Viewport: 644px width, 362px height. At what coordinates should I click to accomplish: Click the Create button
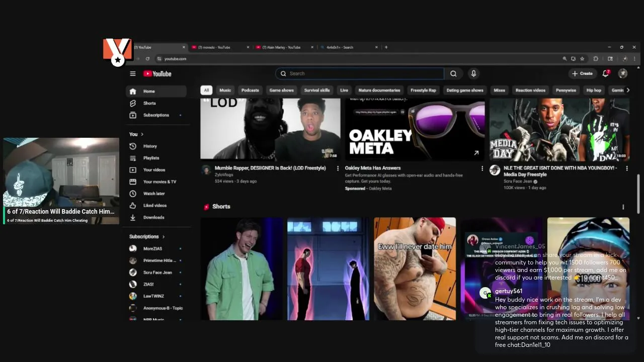pos(582,73)
